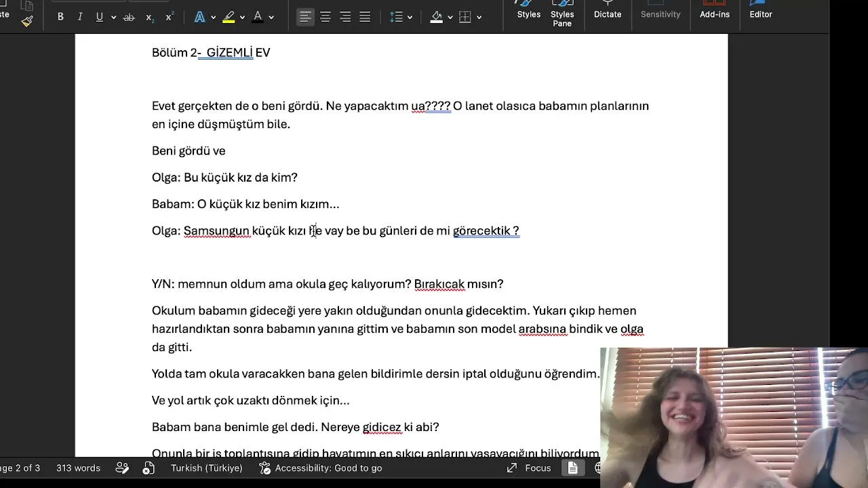Viewport: 868px width, 488px height.
Task: Center-align the text
Action: 325,17
